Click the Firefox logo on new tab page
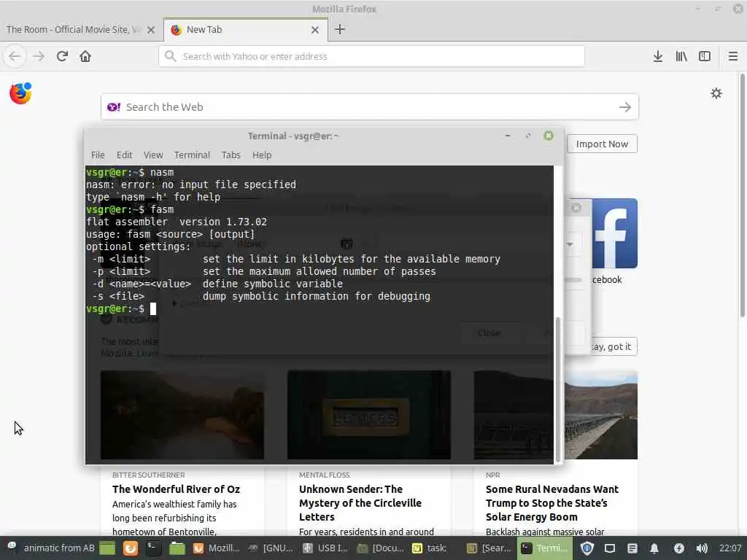 point(20,93)
